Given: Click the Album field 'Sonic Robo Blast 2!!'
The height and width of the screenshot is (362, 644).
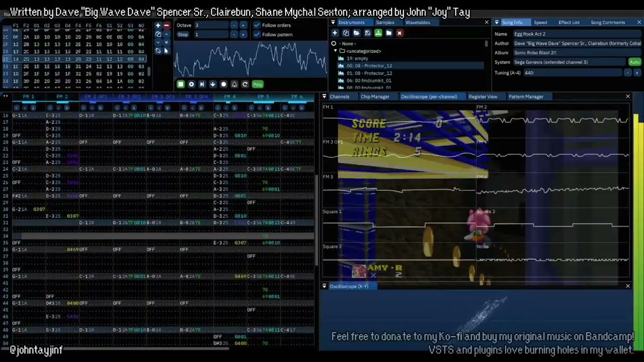Looking at the screenshot, I should coord(577,53).
